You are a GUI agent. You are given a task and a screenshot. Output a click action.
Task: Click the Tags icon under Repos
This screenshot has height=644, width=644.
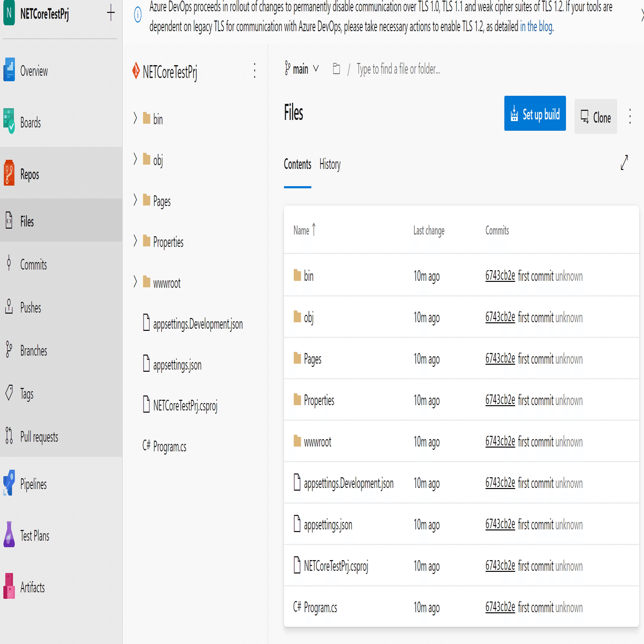tap(9, 393)
